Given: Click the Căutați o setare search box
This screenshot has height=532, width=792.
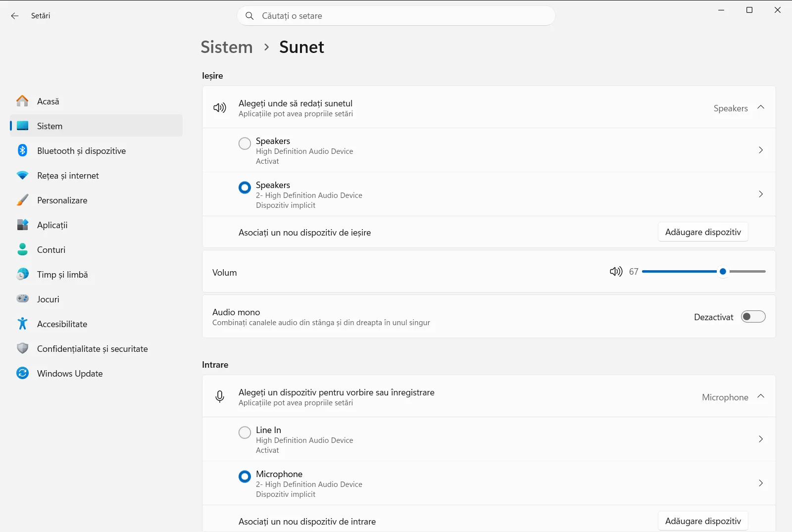Looking at the screenshot, I should coord(396,16).
